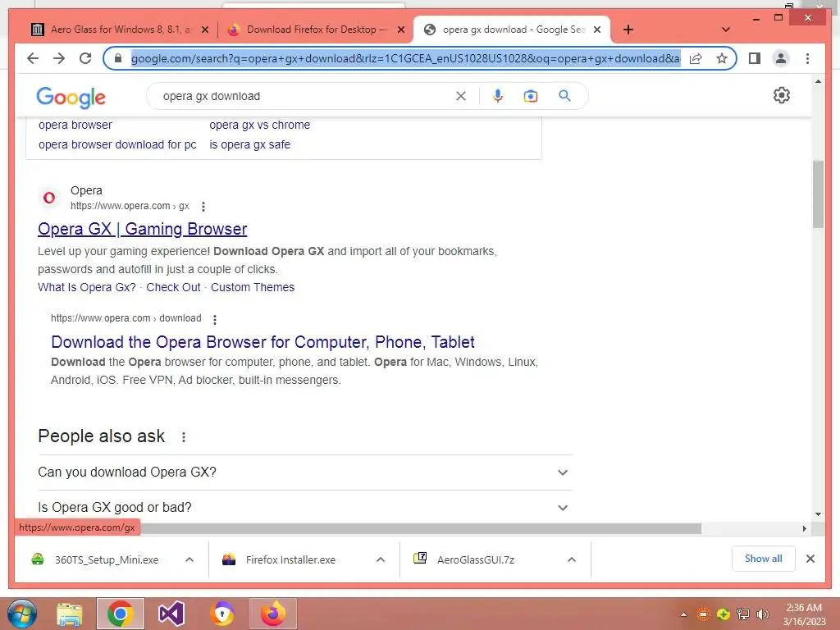840x630 pixels.
Task: Open the AeroGlassGUI.7z download
Action: click(x=475, y=559)
